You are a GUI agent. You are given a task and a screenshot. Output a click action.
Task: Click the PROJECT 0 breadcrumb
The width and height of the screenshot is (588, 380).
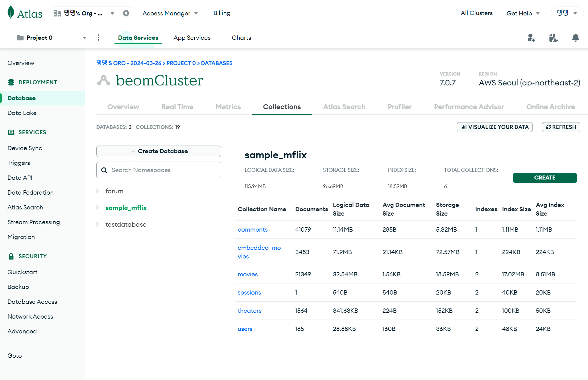(x=181, y=63)
